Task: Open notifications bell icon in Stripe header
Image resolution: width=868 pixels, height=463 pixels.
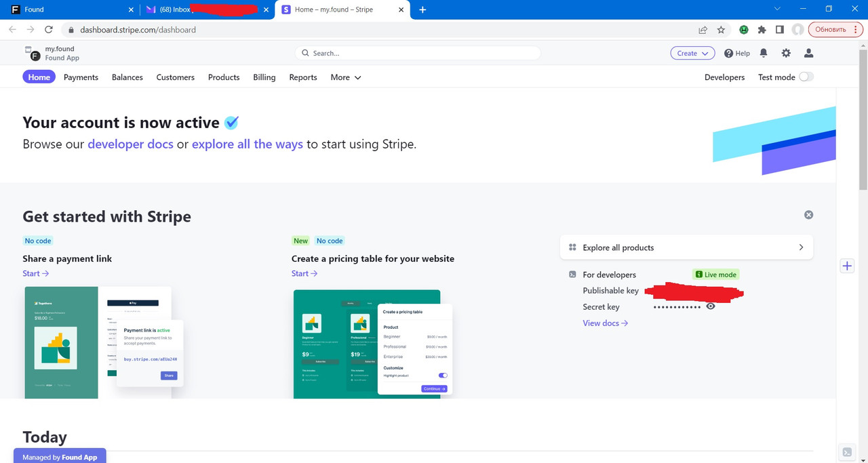Action: point(764,53)
